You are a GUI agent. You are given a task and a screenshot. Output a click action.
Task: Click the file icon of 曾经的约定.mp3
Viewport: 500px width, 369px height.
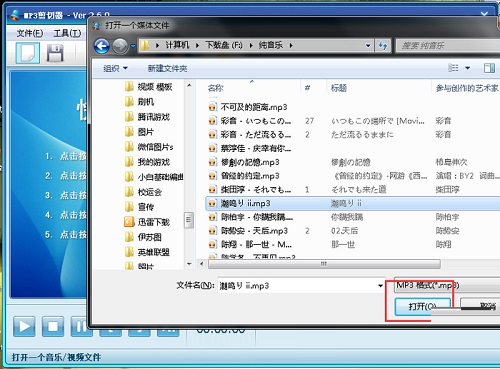click(212, 176)
